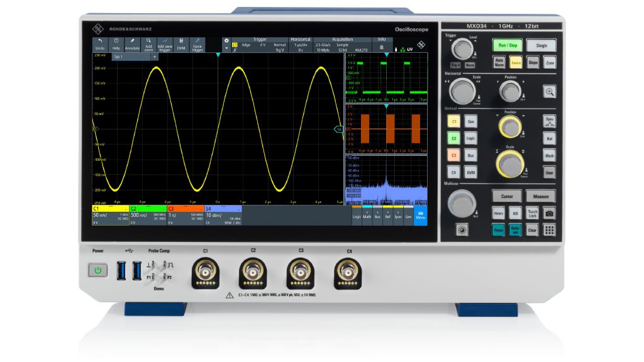Screen dimensions: 644x362
Task: Open the apps grid button
Action: (550, 230)
